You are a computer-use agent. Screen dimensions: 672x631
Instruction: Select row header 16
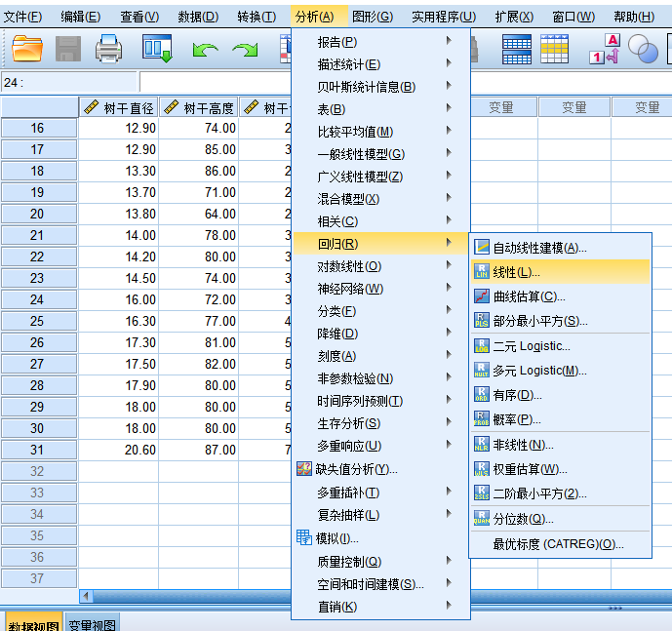(x=39, y=128)
